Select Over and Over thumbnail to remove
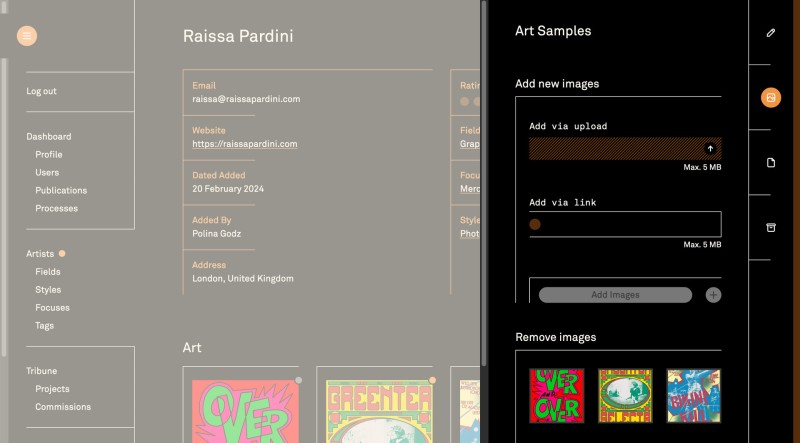Viewport: 800px width, 443px height. tap(556, 395)
